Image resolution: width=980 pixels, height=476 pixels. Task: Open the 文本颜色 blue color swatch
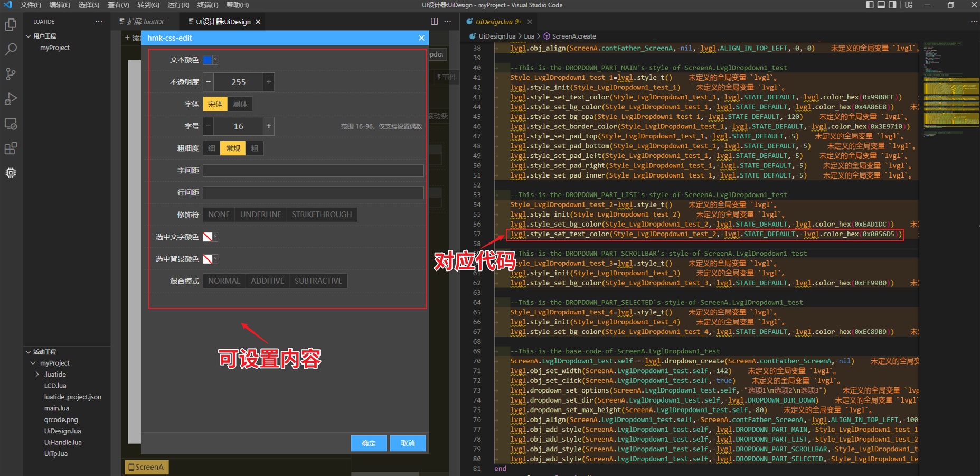coord(208,60)
